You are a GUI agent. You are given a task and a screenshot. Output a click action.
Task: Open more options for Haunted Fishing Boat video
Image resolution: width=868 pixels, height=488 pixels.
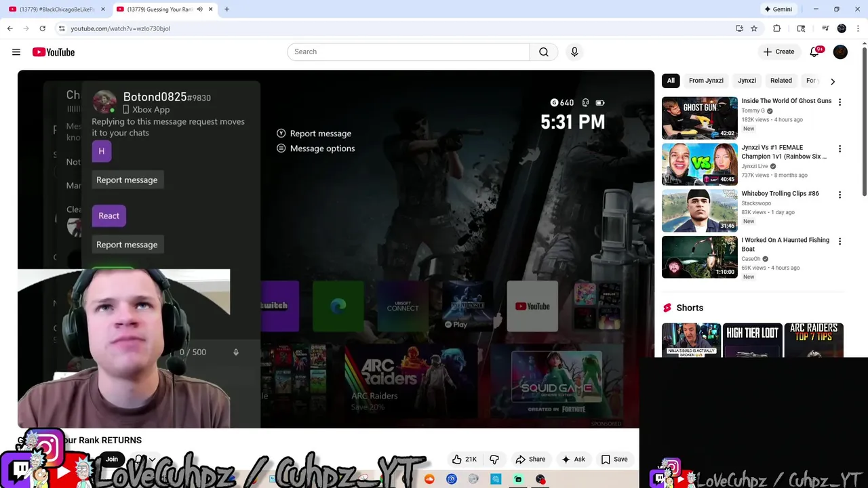point(840,241)
